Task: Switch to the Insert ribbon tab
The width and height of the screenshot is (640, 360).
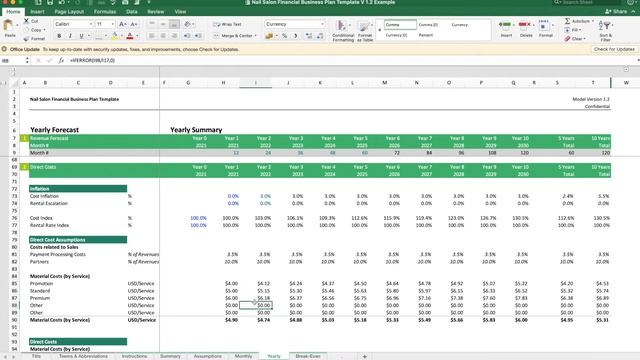Action: pyautogui.click(x=37, y=12)
